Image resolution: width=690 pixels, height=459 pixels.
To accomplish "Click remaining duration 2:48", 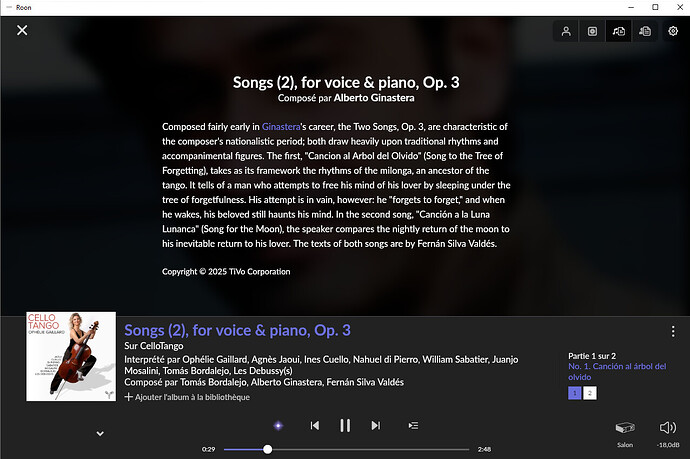I will point(484,449).
